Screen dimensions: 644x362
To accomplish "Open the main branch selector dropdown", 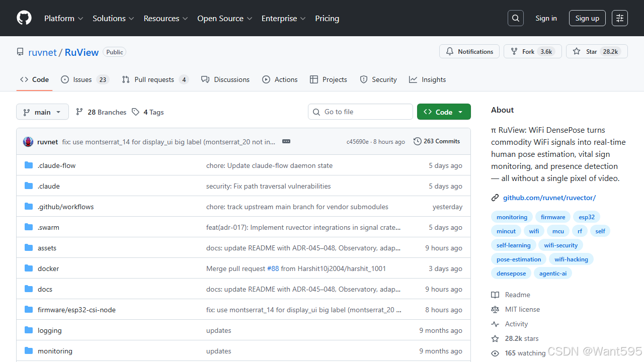I will (42, 112).
